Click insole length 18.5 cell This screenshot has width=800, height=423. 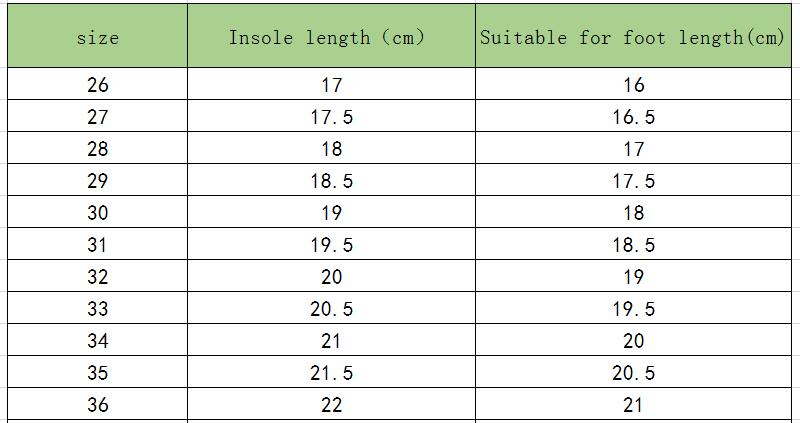331,181
